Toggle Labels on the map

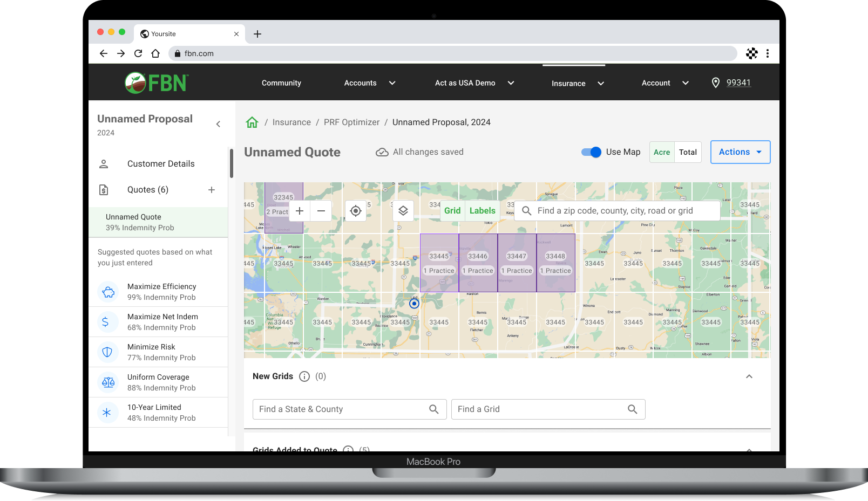[x=483, y=211]
